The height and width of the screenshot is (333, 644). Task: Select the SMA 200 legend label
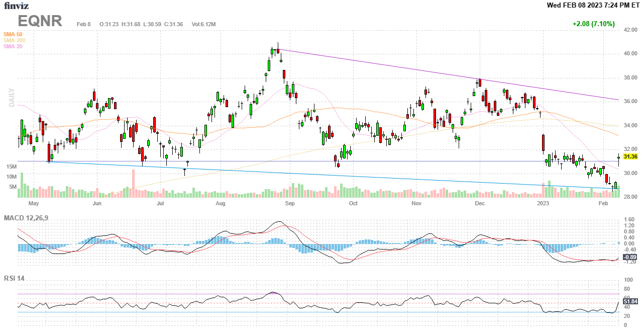(x=14, y=40)
